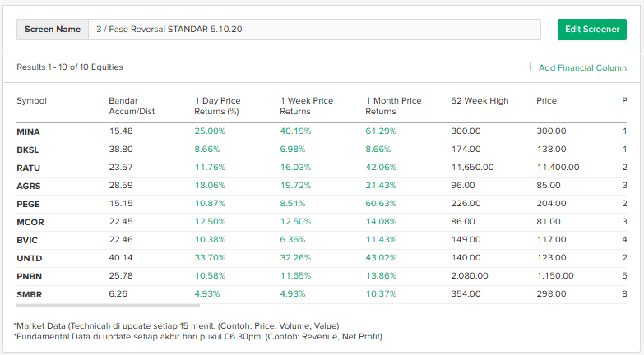Viewport: 644px width, 355px height.
Task: Open the MINA stock symbol
Action: point(28,131)
